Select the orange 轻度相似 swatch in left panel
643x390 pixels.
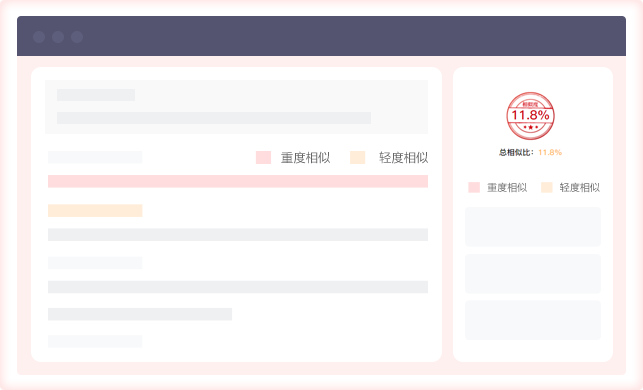358,157
